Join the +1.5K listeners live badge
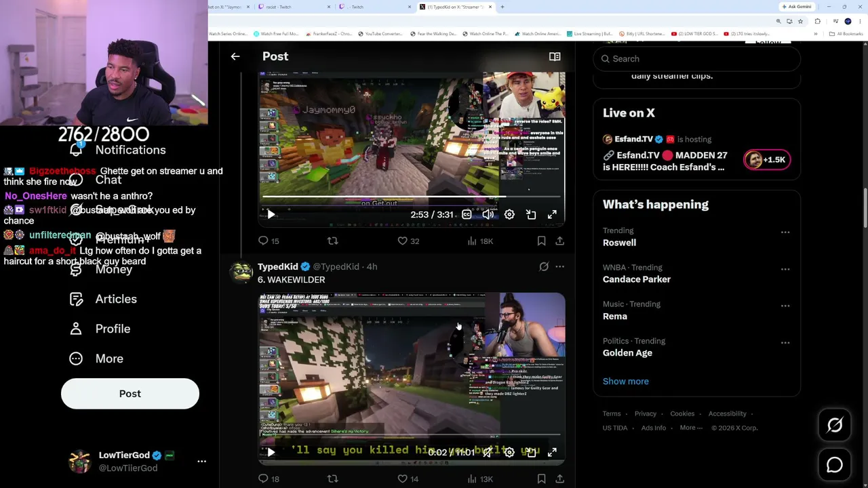Image resolution: width=868 pixels, height=488 pixels. 767,159
